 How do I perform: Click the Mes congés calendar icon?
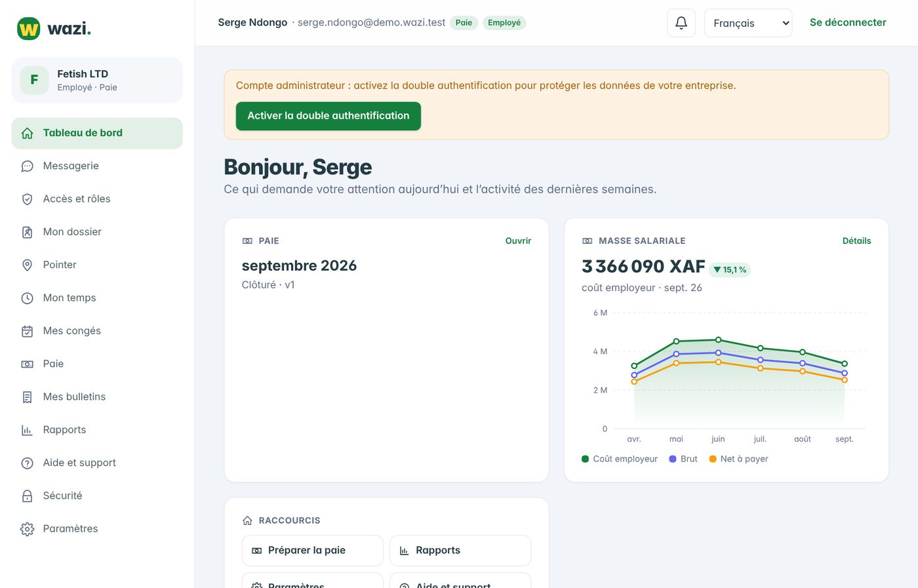pos(27,331)
